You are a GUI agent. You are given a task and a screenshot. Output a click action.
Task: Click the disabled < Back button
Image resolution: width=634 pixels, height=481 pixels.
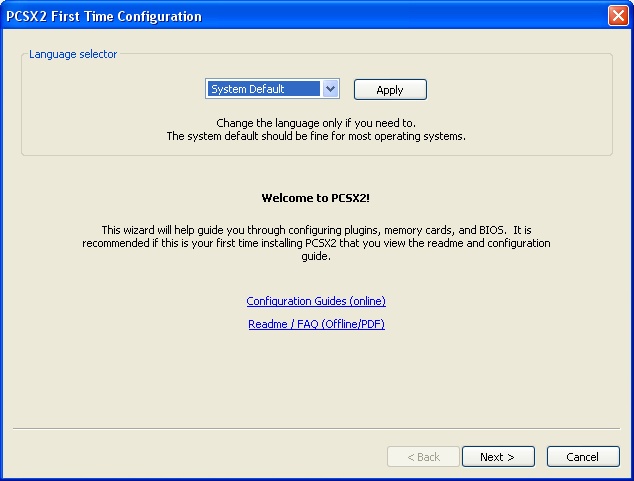pos(423,457)
